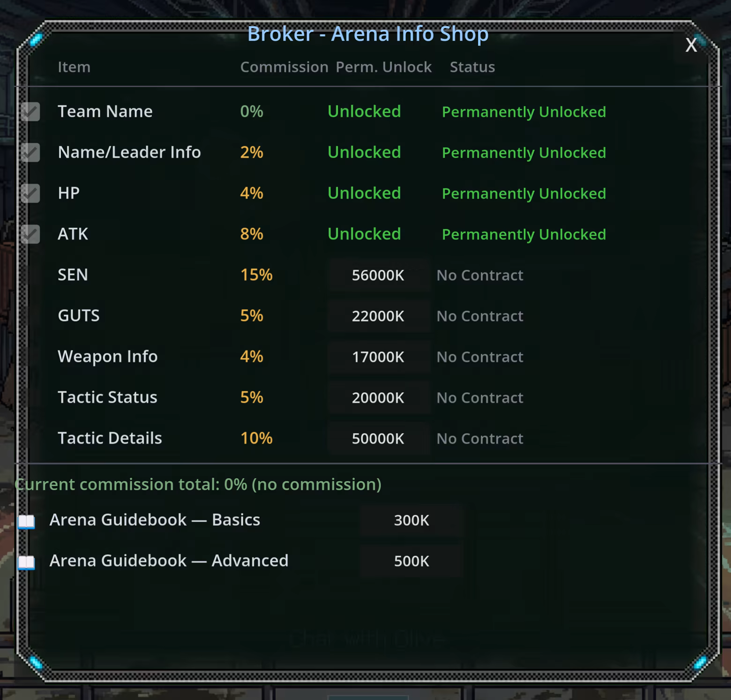
Task: Unlock Weapon Info for 17000K
Action: point(378,357)
